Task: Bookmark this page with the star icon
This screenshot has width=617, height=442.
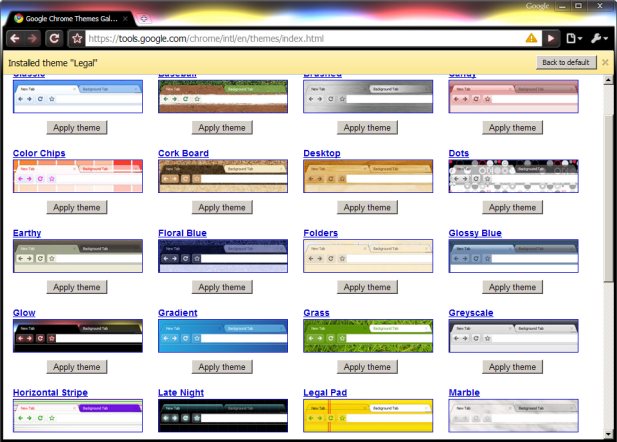Action: click(77, 39)
